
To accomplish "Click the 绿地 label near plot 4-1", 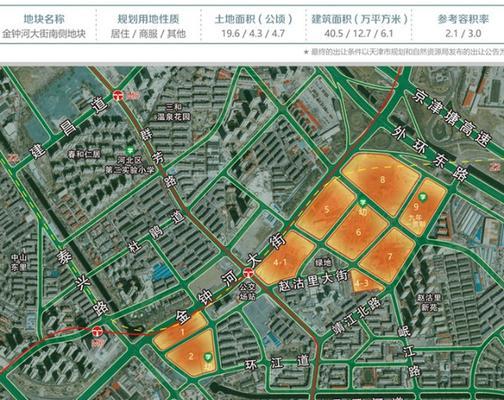I will pos(323,263).
